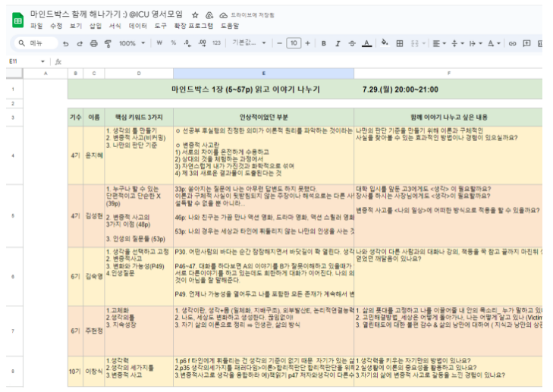This screenshot has height=392, width=553.
Task: Open the 보기 menu
Action: (75, 26)
